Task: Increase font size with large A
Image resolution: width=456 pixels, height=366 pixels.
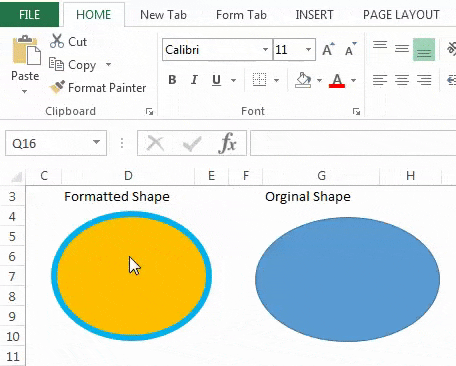Action: pyautogui.click(x=328, y=50)
